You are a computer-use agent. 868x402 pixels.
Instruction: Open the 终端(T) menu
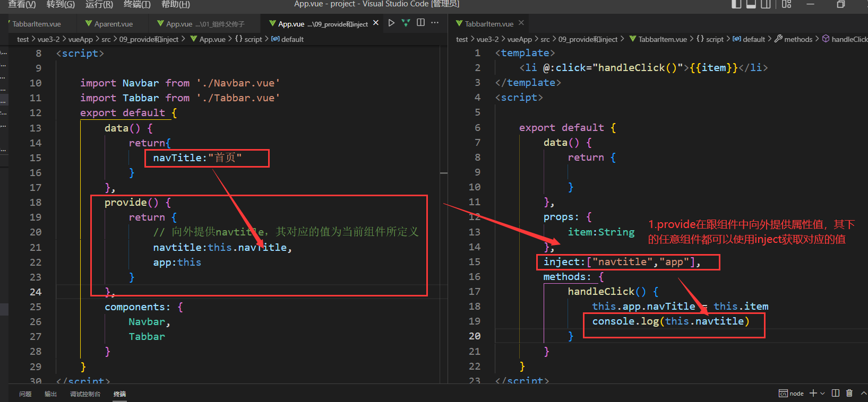pyautogui.click(x=137, y=4)
